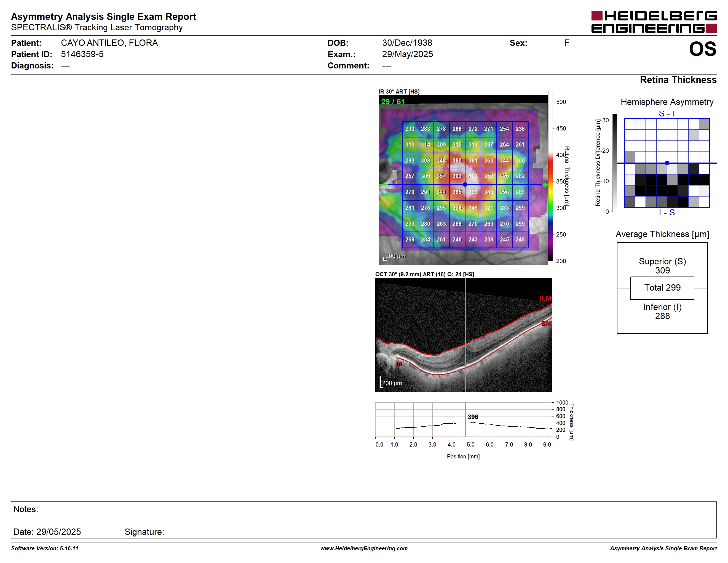Click the grid cell showing 238

(x=489, y=240)
